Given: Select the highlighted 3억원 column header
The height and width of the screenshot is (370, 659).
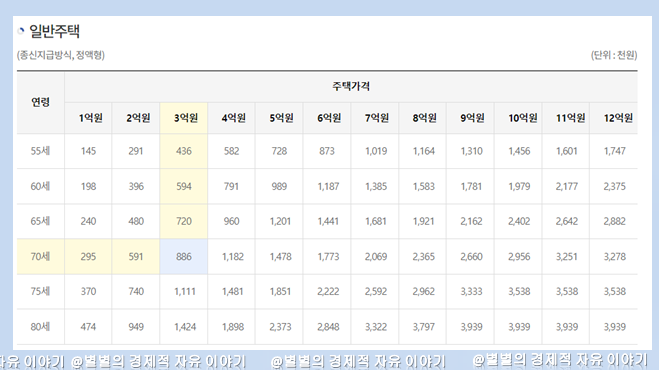Looking at the screenshot, I should pyautogui.click(x=184, y=118).
